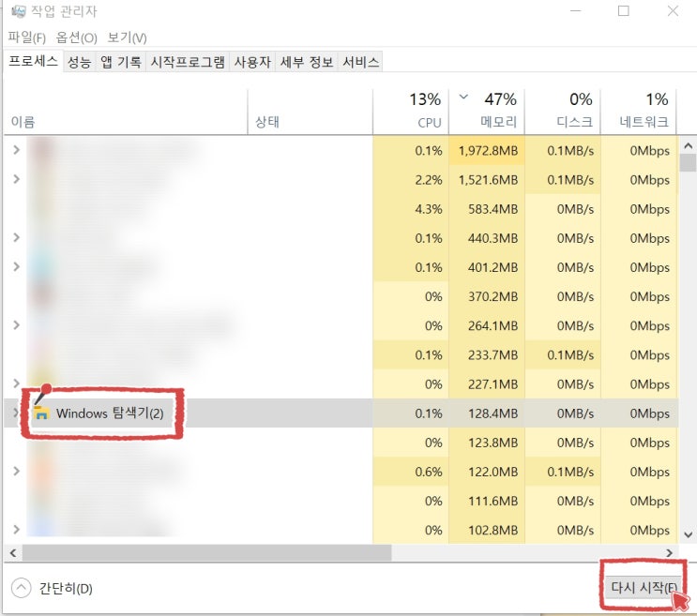This screenshot has width=697, height=616.
Task: Click the 1,521.6MB memory value
Action: click(488, 180)
